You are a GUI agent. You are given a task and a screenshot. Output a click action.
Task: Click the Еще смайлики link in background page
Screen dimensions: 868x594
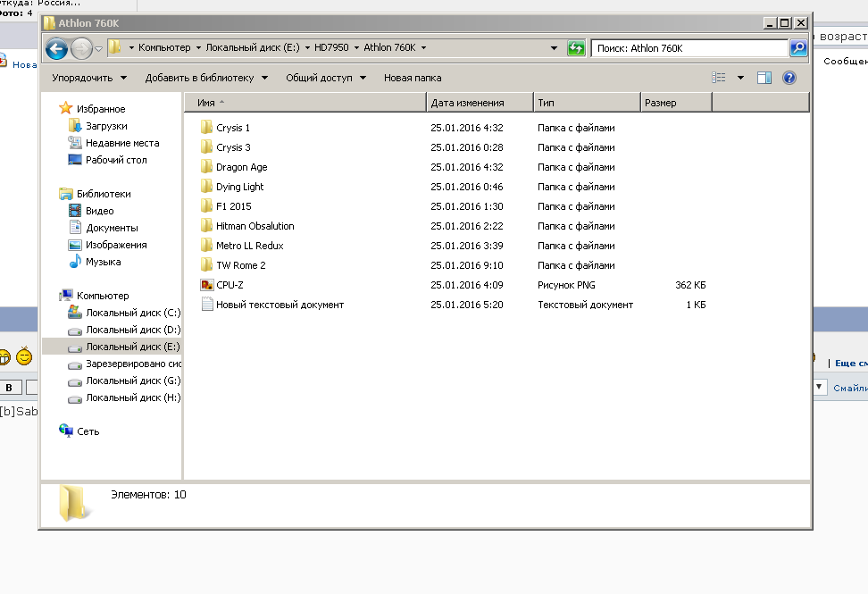[x=851, y=364]
